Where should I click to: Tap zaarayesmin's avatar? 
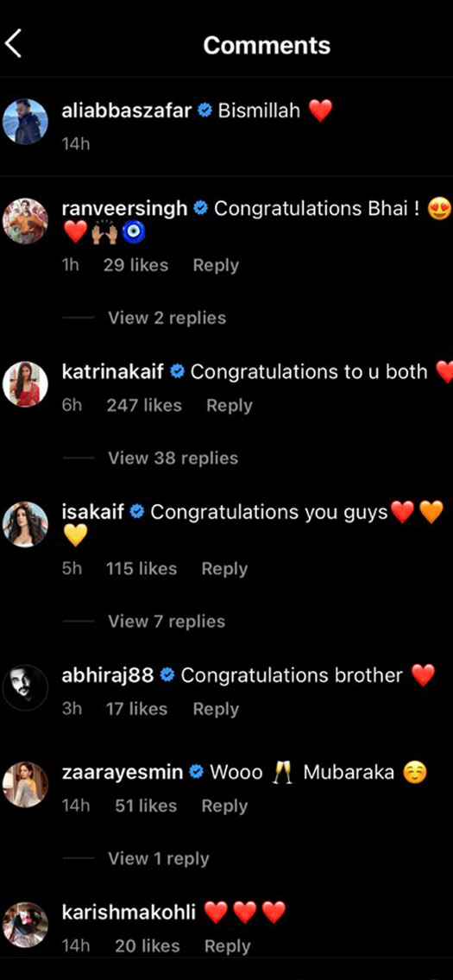coord(26,784)
